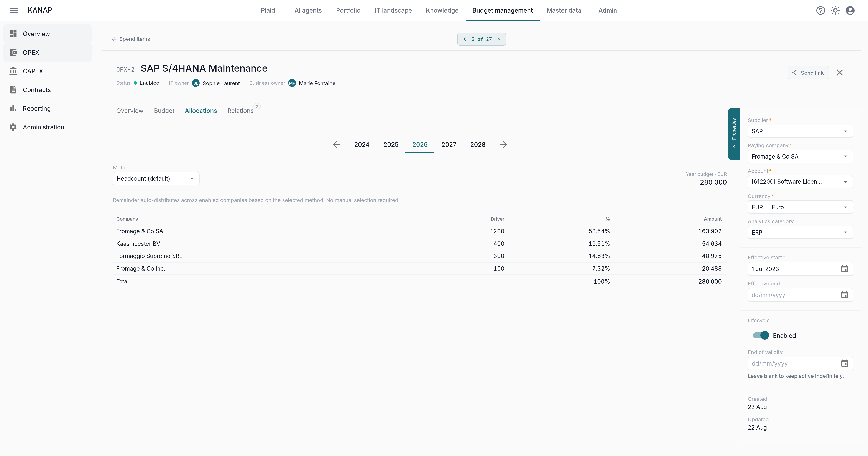Toggle light/dark theme icon
This screenshot has width=868, height=456.
pos(835,10)
